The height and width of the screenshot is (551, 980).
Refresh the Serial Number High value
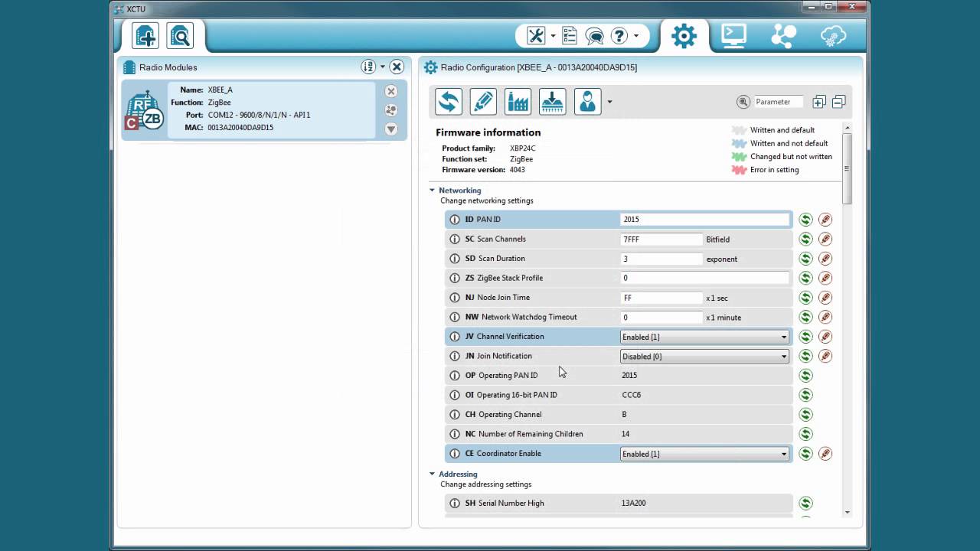click(805, 504)
